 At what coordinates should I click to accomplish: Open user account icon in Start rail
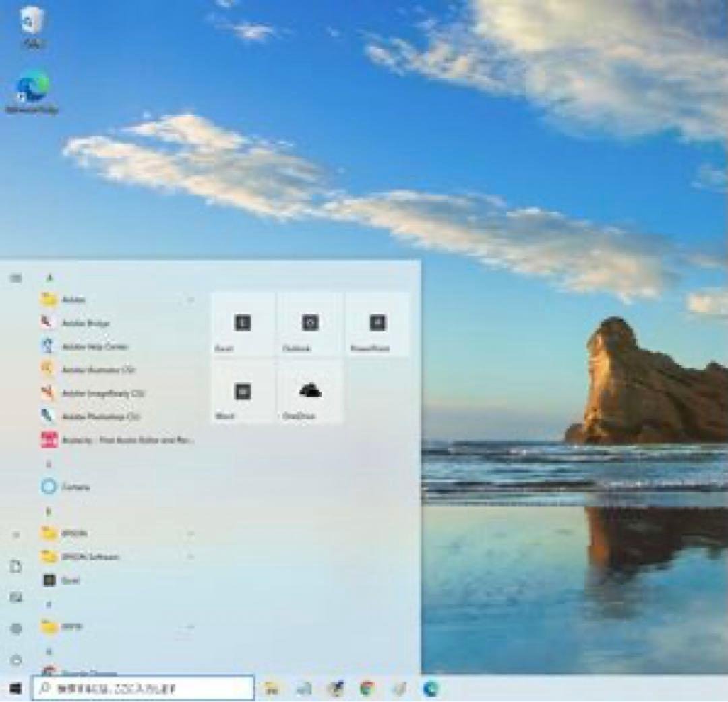coord(16,535)
